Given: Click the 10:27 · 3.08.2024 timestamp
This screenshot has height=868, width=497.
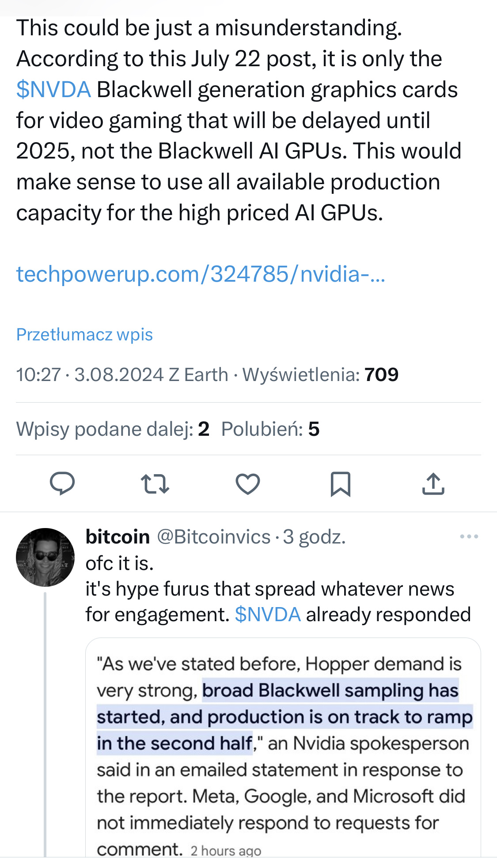Looking at the screenshot, I should [x=90, y=375].
